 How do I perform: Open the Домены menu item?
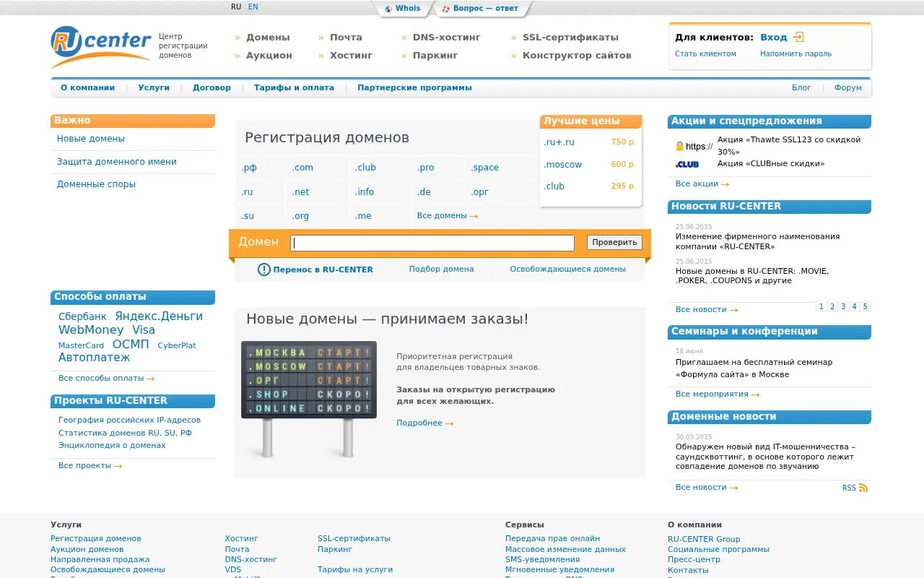point(268,37)
